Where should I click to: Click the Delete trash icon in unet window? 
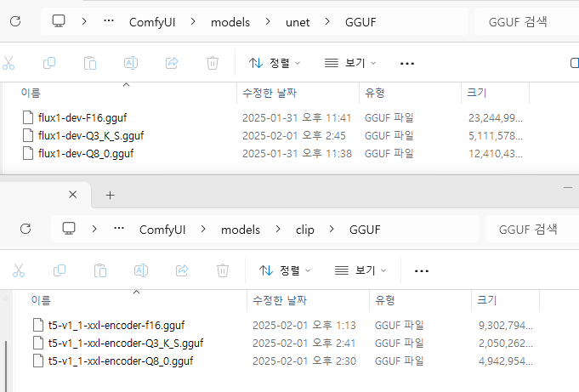213,63
